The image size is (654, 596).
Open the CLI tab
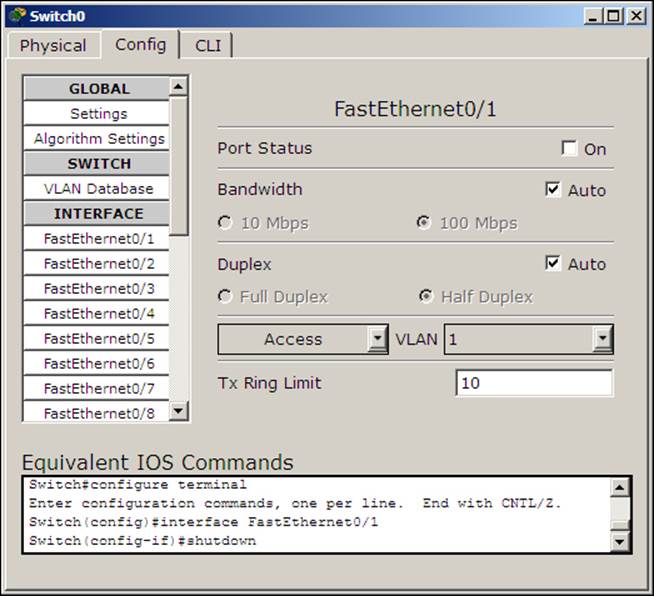coord(208,45)
